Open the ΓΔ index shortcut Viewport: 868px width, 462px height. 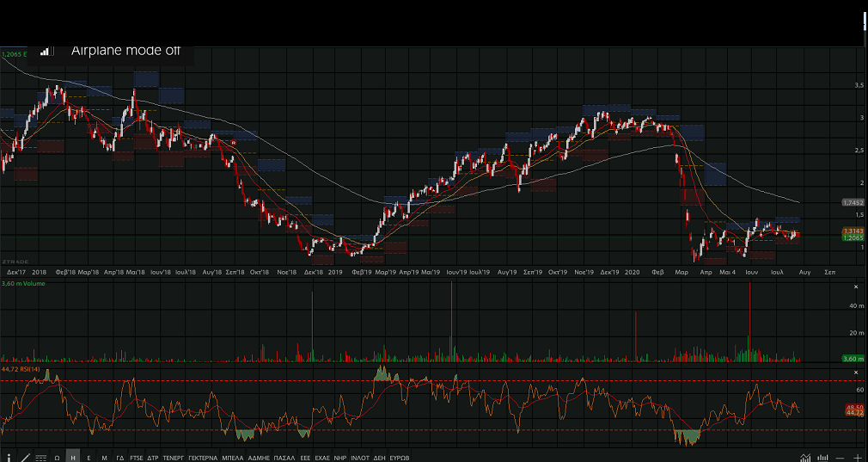click(x=120, y=457)
